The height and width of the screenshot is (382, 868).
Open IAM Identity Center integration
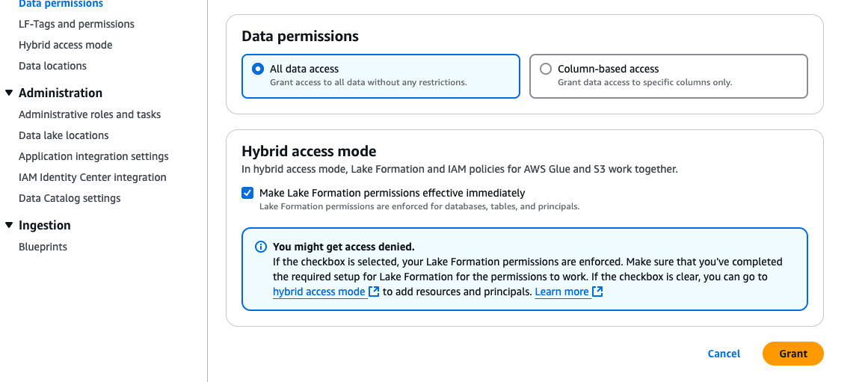tap(93, 178)
